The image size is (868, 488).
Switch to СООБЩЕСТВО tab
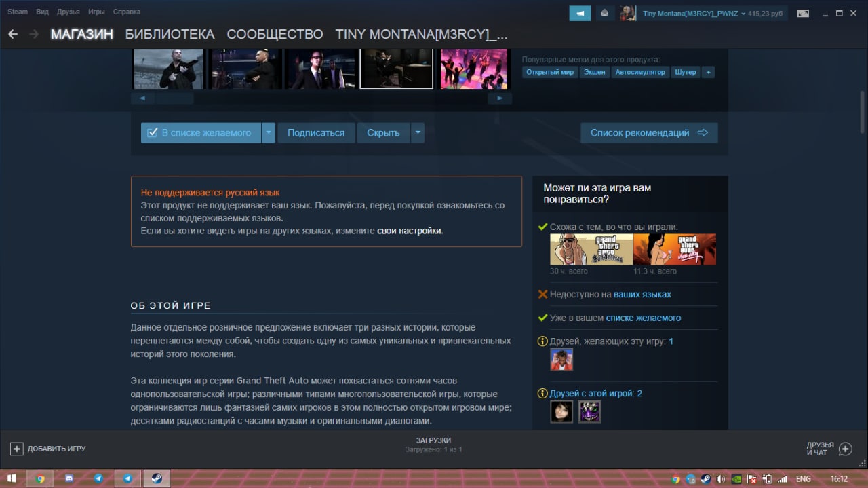tap(275, 34)
